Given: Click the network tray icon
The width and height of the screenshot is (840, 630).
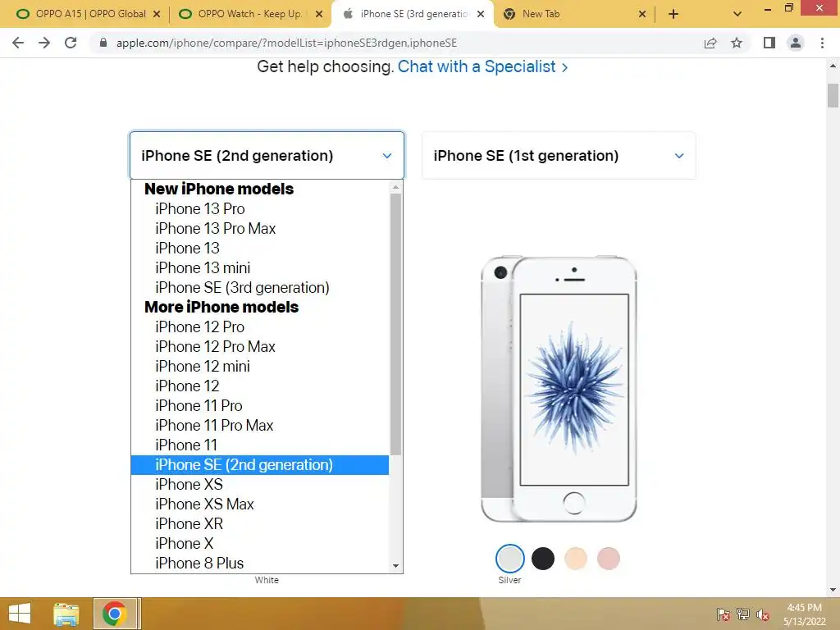Looking at the screenshot, I should [x=743, y=614].
